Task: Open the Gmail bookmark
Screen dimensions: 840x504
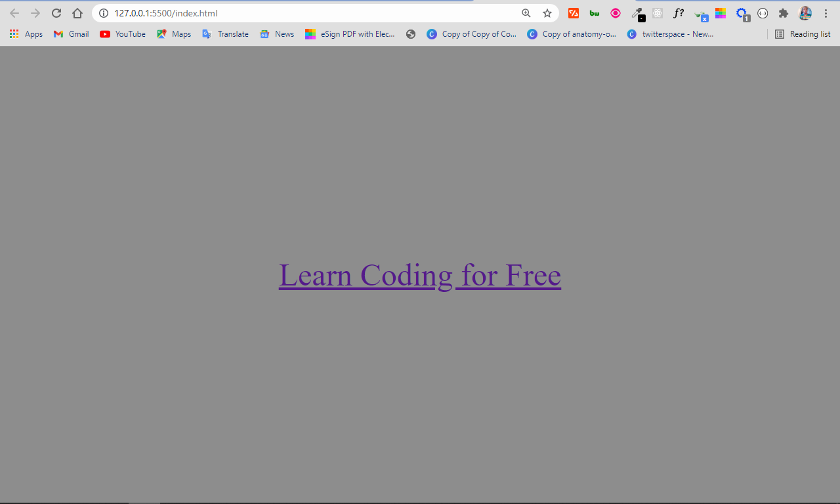Action: [x=71, y=34]
